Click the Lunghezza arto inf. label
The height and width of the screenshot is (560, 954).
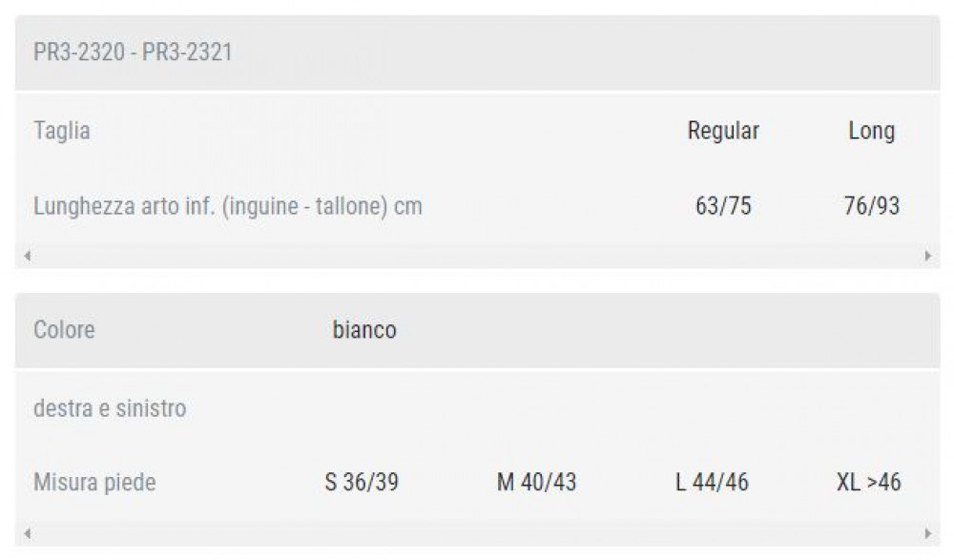pyautogui.click(x=227, y=205)
